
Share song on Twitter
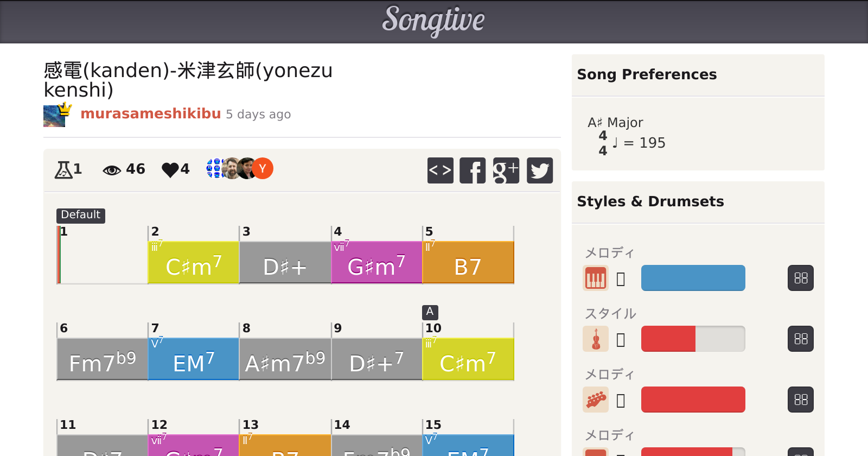540,170
